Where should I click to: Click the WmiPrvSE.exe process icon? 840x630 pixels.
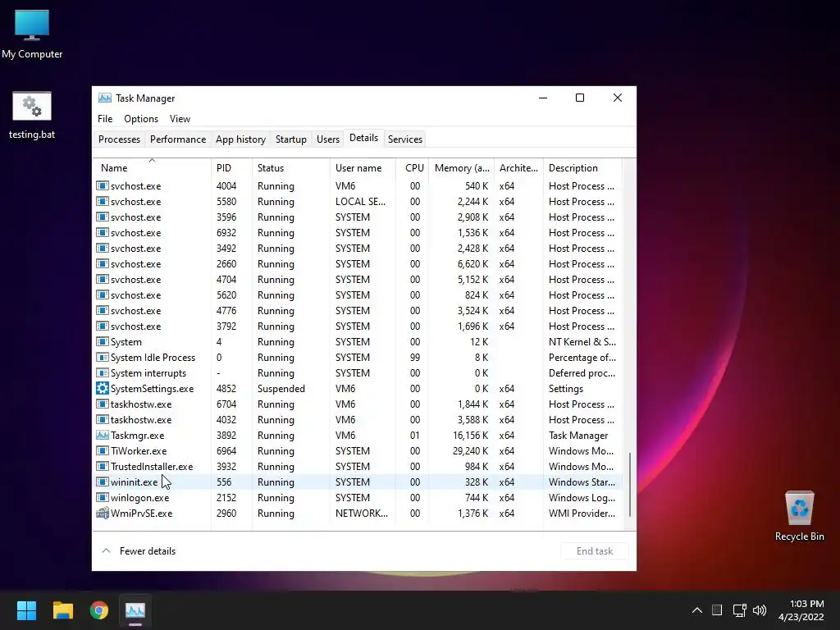click(103, 514)
